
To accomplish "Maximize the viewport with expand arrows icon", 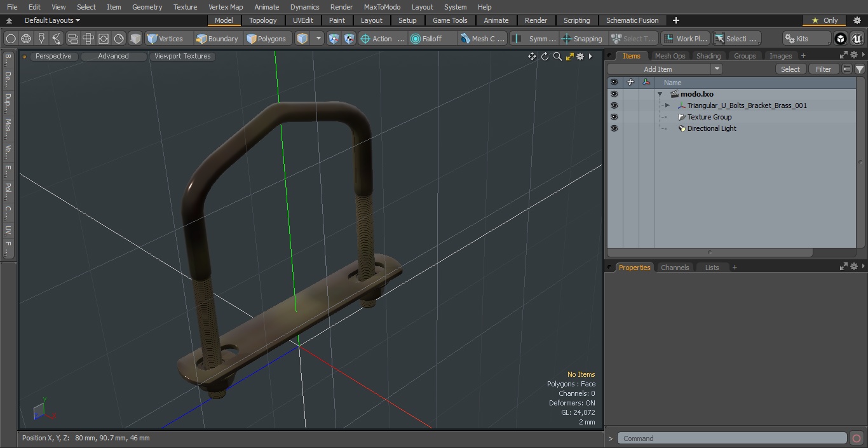I will [569, 57].
